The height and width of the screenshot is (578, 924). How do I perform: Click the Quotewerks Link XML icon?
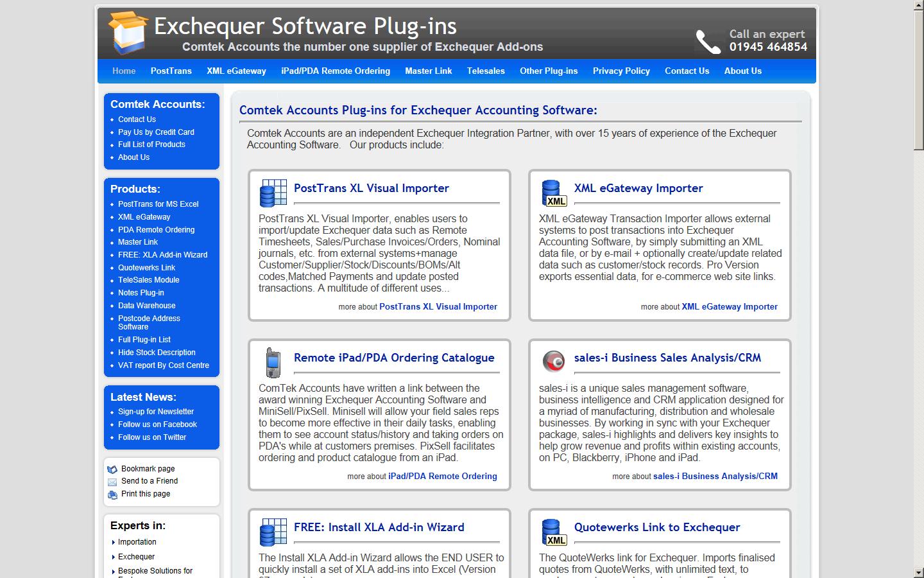553,532
